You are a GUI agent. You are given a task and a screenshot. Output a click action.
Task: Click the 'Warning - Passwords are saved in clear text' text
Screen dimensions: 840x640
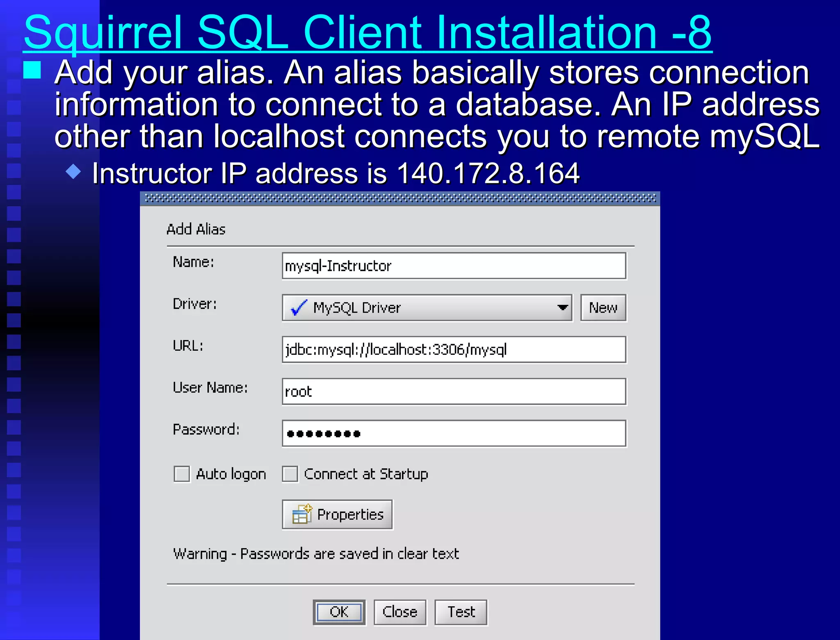click(x=316, y=554)
